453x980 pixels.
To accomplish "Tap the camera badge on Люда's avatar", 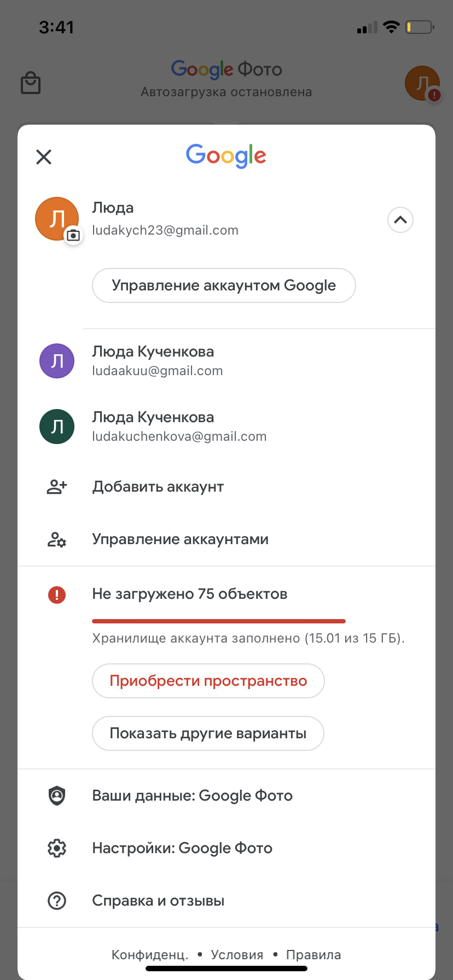I will point(73,235).
